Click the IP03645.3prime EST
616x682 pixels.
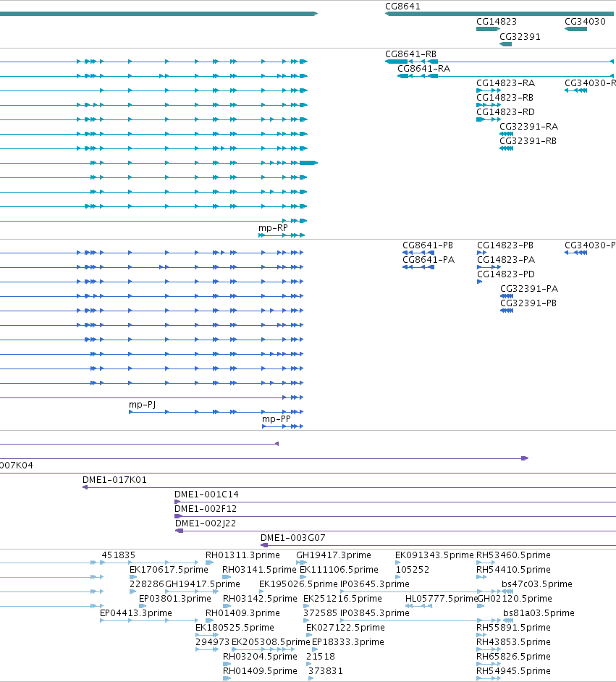(x=421, y=592)
